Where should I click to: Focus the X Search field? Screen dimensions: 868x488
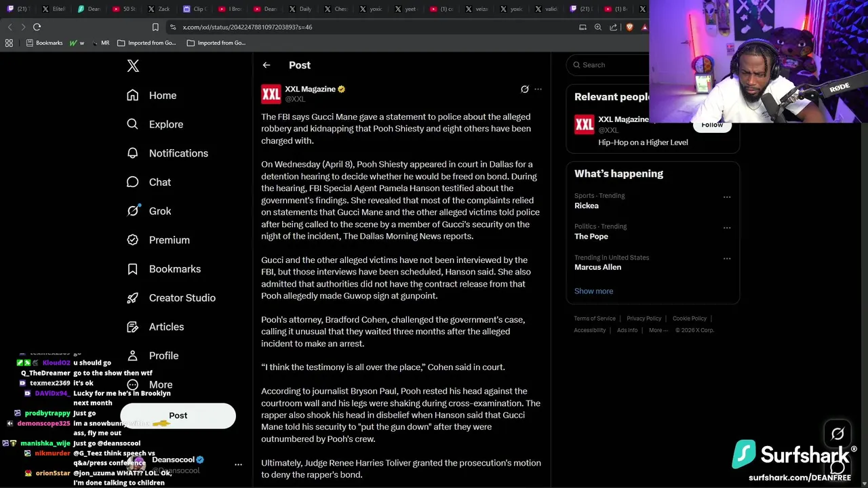(610, 65)
